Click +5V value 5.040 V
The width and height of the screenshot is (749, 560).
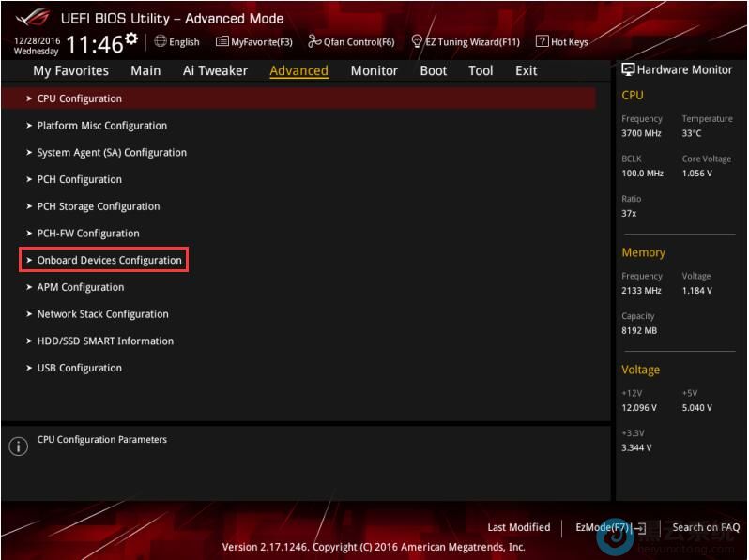point(697,408)
